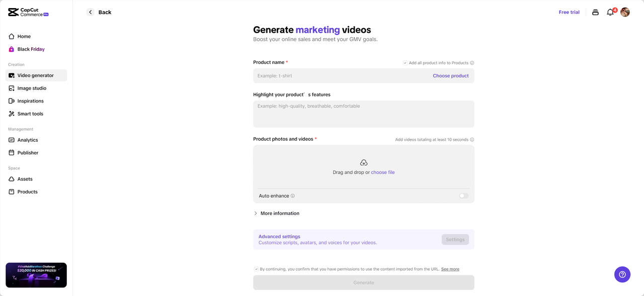Show info for Add all product info
The height and width of the screenshot is (296, 644).
[472, 63]
